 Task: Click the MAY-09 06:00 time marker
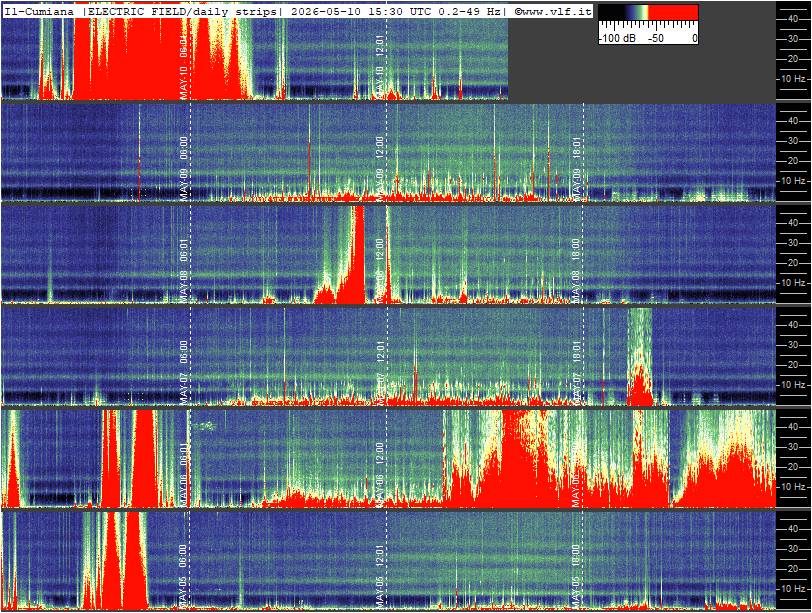[x=183, y=169]
